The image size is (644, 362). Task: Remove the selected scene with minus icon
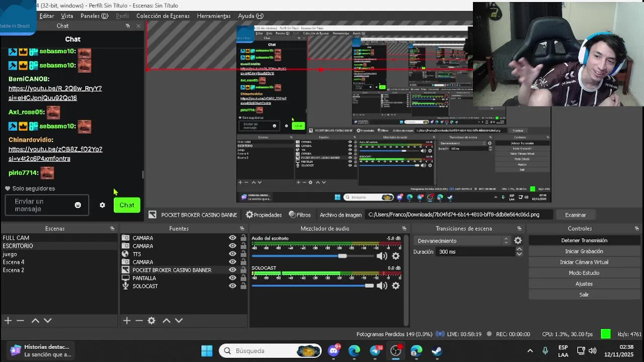tap(20, 320)
